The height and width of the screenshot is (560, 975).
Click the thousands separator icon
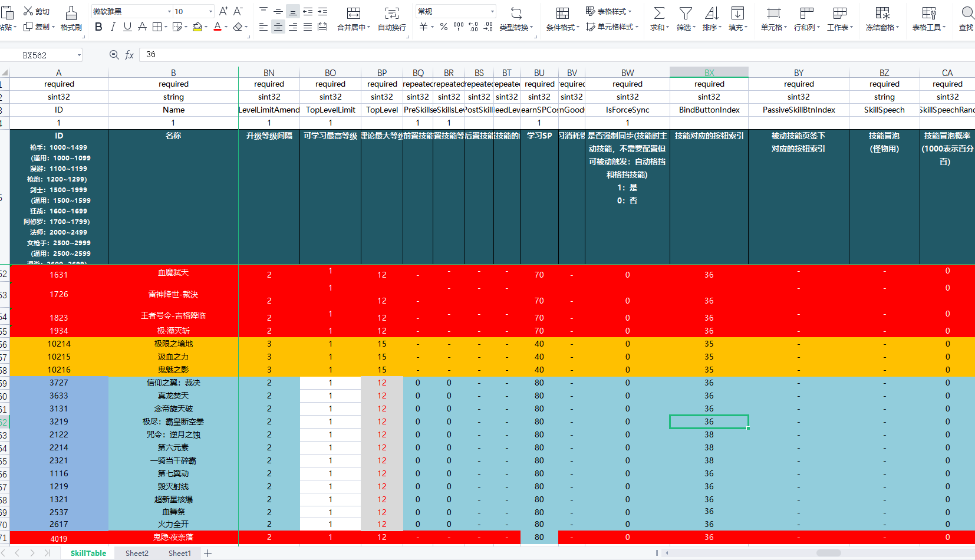[x=458, y=27]
